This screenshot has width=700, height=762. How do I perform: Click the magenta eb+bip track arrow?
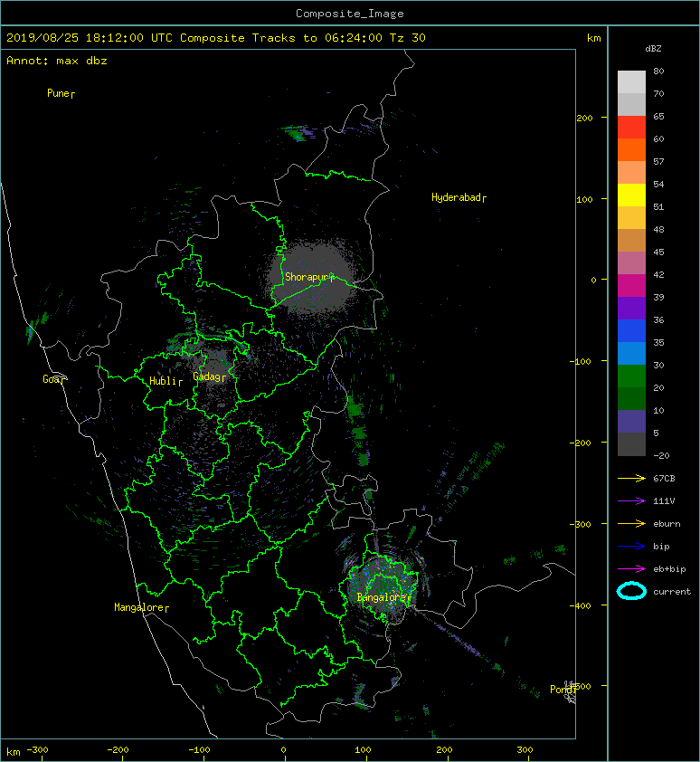[631, 569]
